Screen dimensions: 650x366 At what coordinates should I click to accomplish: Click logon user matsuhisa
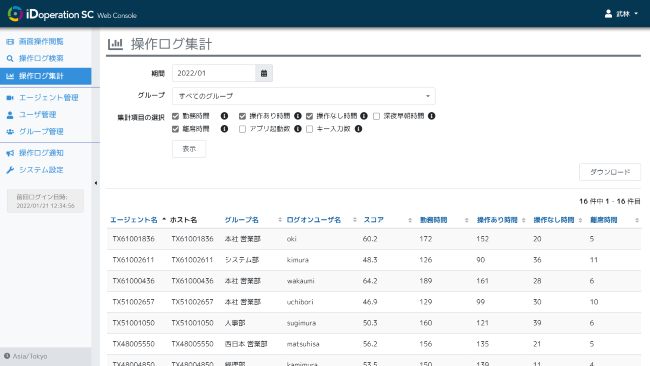303,344
